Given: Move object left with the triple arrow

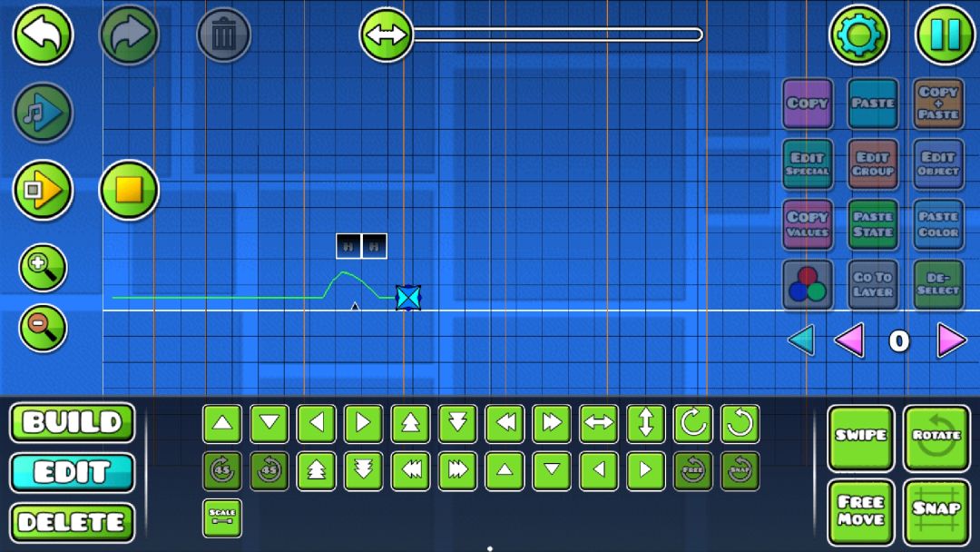Looking at the screenshot, I should (411, 470).
